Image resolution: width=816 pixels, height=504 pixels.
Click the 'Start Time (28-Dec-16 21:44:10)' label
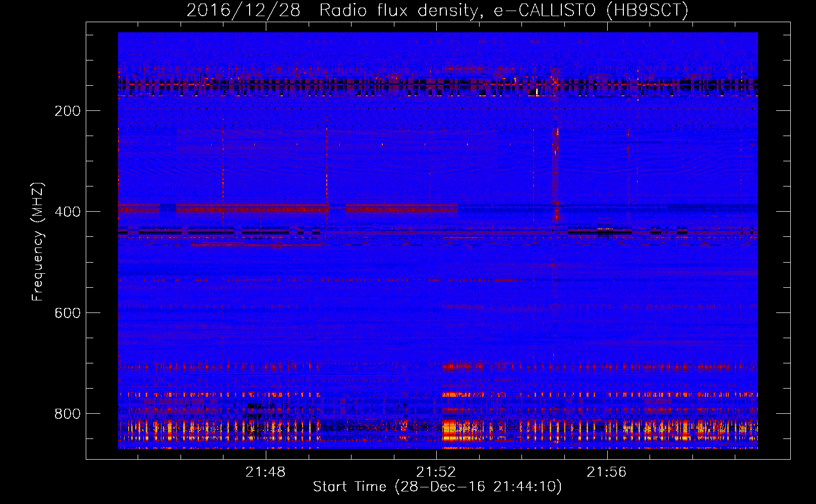click(437, 487)
